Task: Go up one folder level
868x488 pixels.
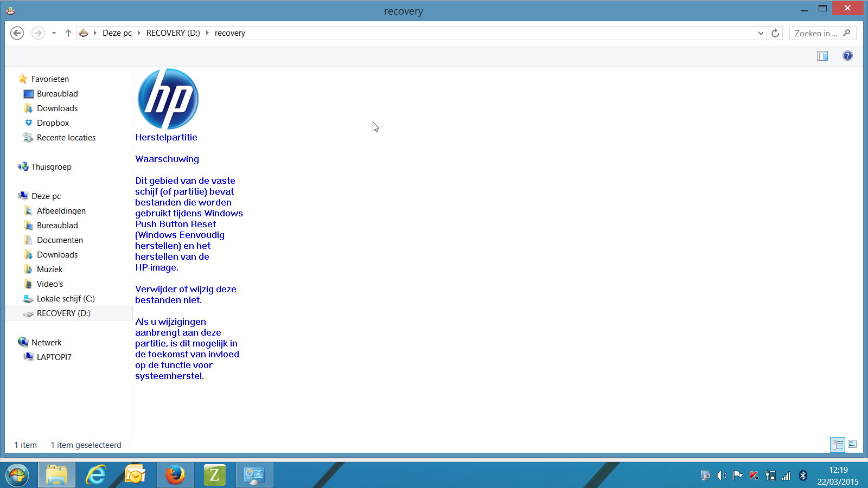Action: 68,33
